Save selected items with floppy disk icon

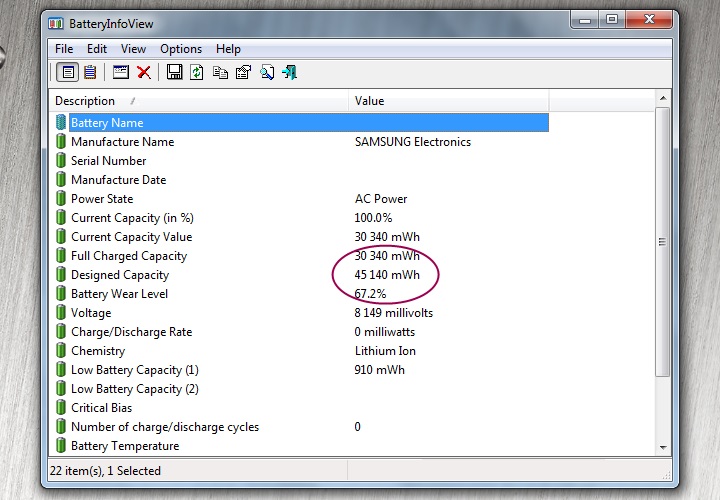pos(174,72)
